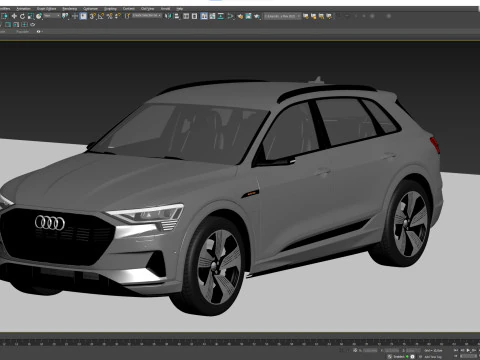Go to the previous frame

pos(462,350)
